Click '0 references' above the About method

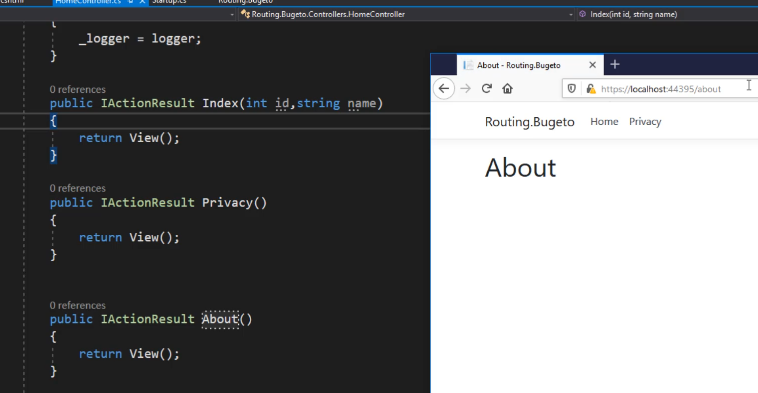click(77, 306)
